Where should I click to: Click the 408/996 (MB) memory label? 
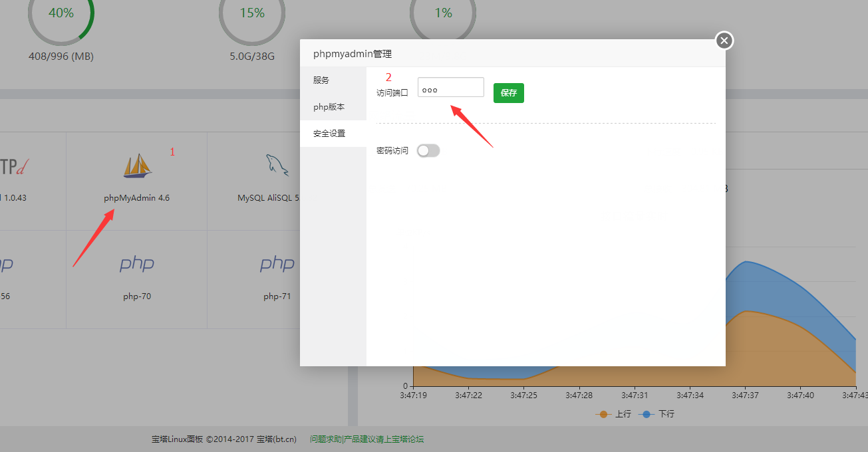coord(61,56)
